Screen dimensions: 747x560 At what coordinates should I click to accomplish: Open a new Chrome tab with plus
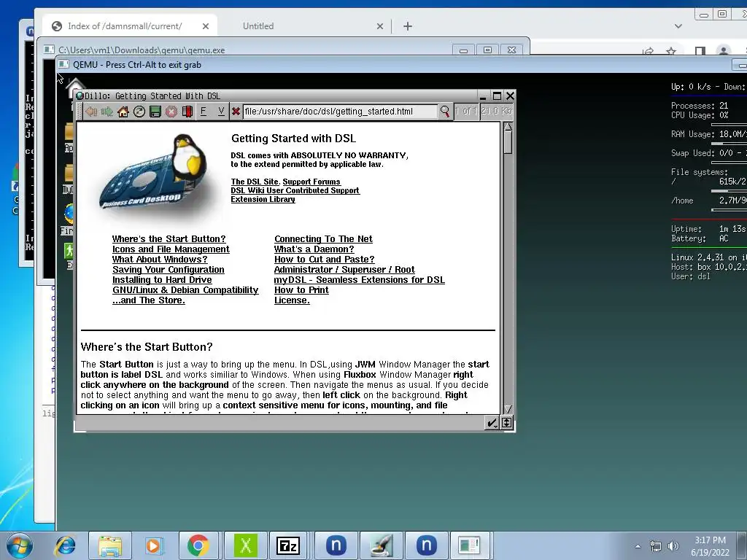tap(408, 26)
